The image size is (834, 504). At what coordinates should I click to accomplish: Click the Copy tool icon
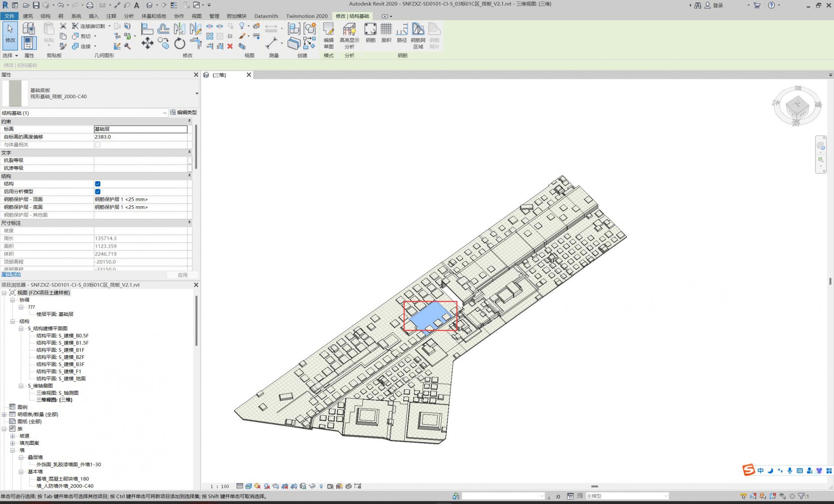click(164, 43)
